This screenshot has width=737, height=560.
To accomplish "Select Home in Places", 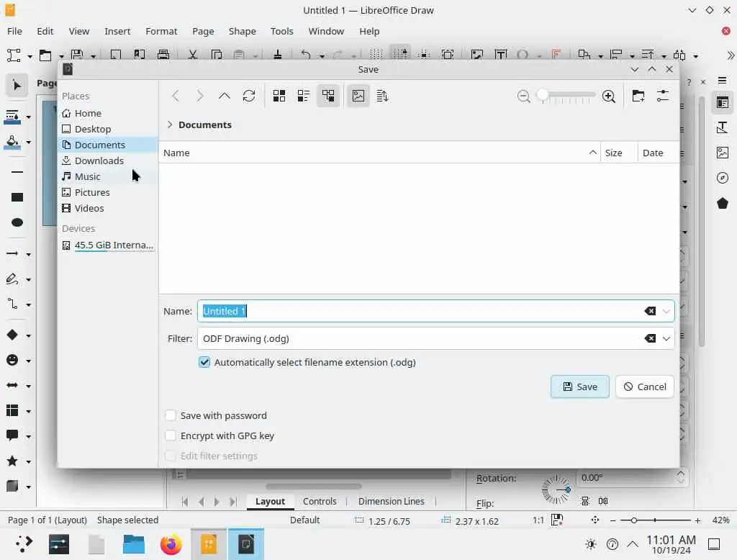I will [108, 113].
